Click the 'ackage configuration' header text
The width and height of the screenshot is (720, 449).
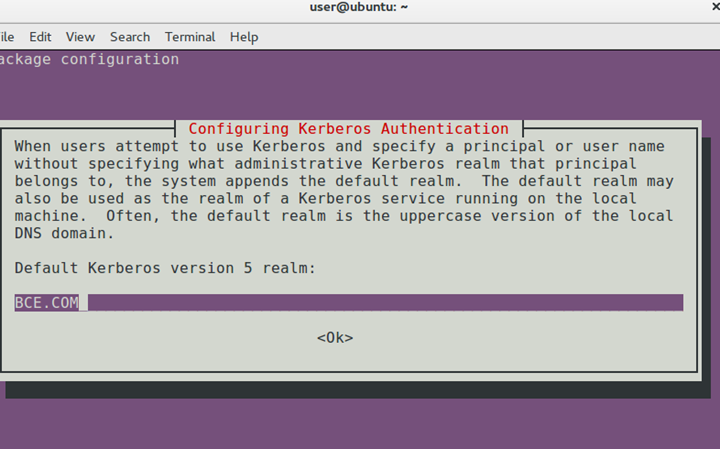point(89,59)
